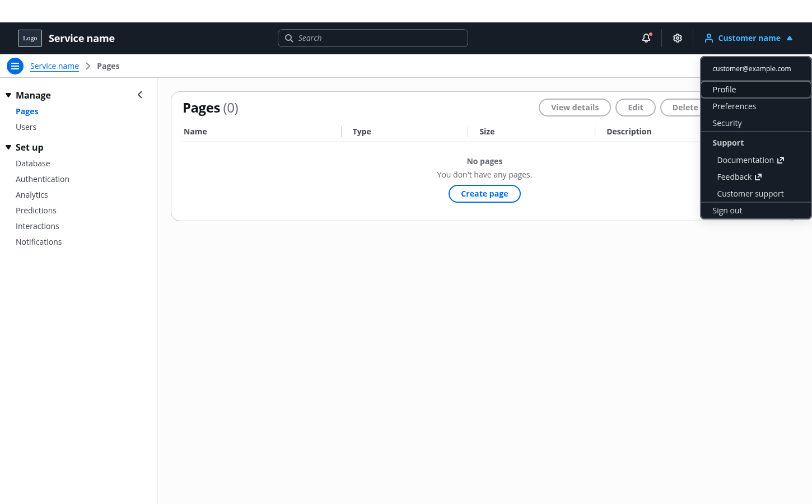Focus the Search input field
Screen dimensions: 812x504
(373, 38)
